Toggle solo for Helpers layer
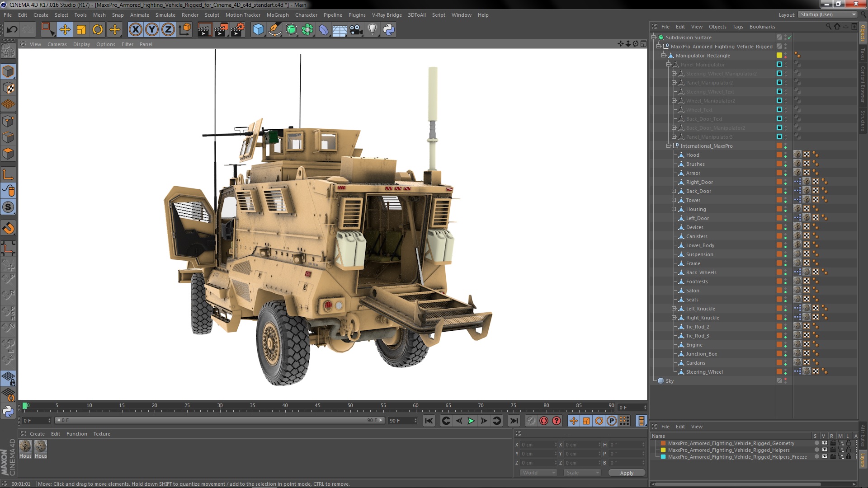Viewport: 868px width, 488px height. 816,450
